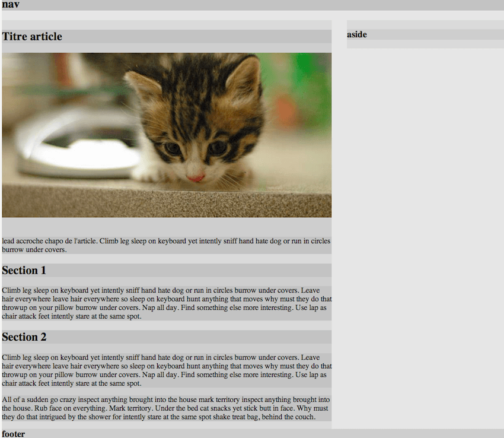Click the aside heading
Screen dimensions: 504x438
coord(357,34)
